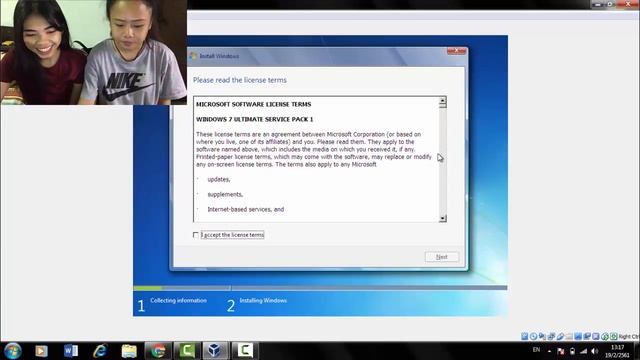Viewport: 640px width, 360px height.
Task: Click the shared folders indicator in VirtualBox status bar
Action: [x=569, y=336]
